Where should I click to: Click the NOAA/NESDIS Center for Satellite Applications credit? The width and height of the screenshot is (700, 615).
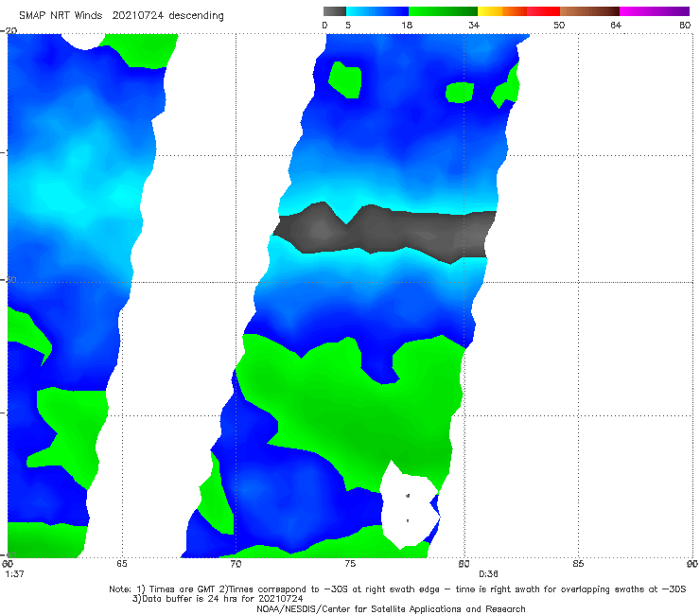[391, 608]
